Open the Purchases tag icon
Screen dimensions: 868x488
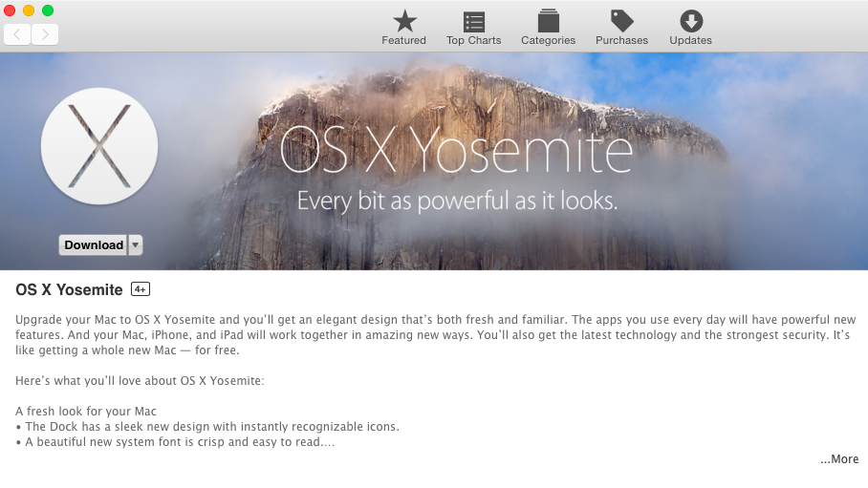[x=622, y=21]
